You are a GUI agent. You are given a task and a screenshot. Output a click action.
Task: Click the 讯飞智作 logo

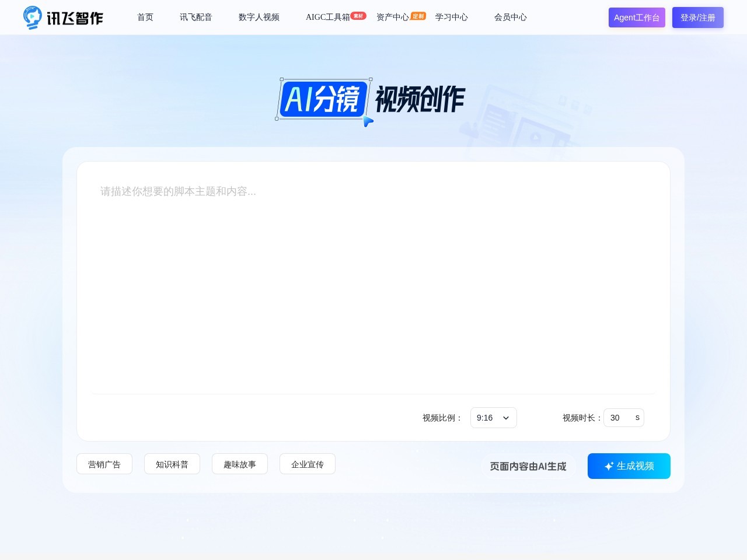point(63,17)
